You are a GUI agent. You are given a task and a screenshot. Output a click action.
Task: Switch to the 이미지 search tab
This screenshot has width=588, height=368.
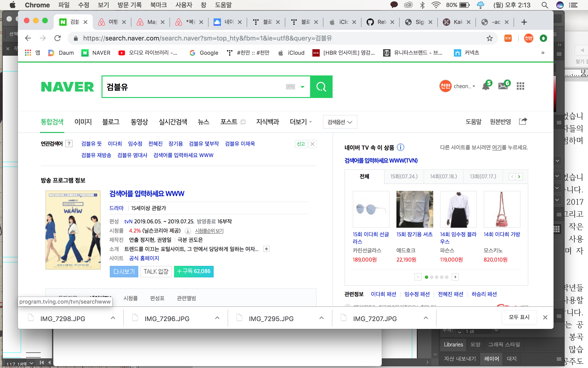tap(83, 122)
